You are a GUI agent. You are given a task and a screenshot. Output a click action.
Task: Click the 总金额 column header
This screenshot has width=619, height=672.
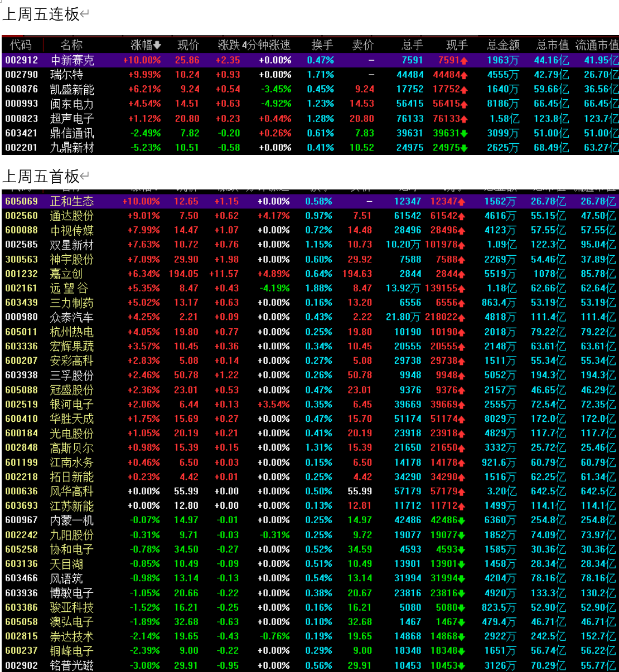(503, 45)
